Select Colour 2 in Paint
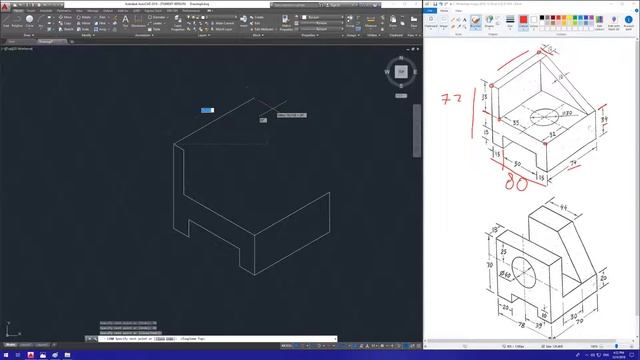 point(534,22)
